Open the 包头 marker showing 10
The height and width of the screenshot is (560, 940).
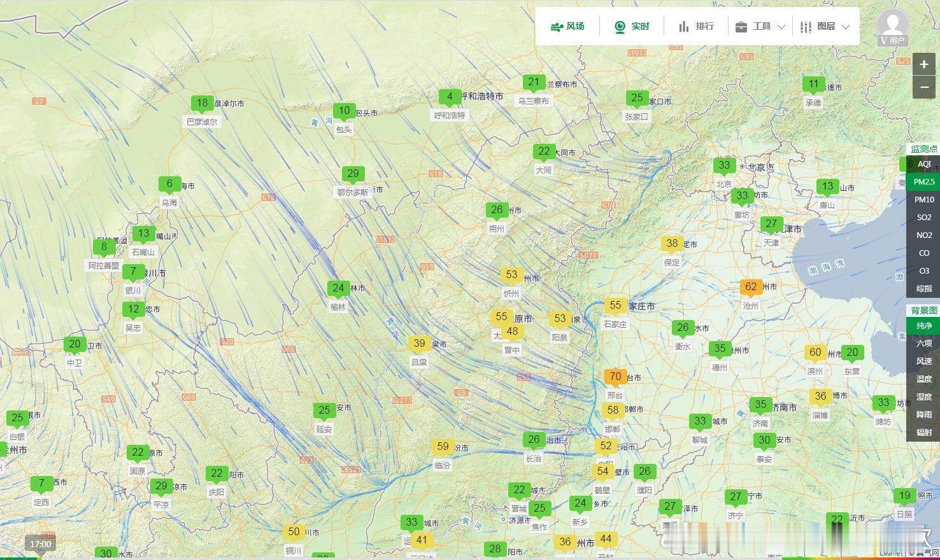point(344,111)
